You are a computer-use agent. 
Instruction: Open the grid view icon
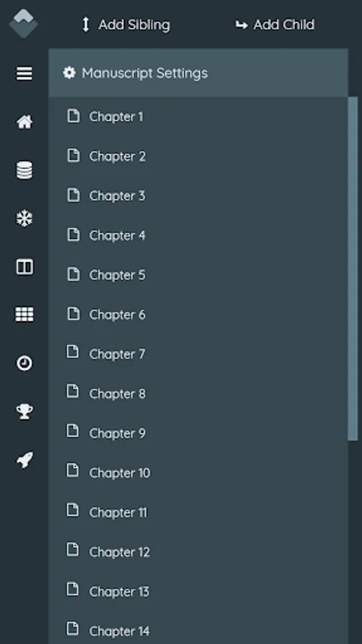[24, 315]
